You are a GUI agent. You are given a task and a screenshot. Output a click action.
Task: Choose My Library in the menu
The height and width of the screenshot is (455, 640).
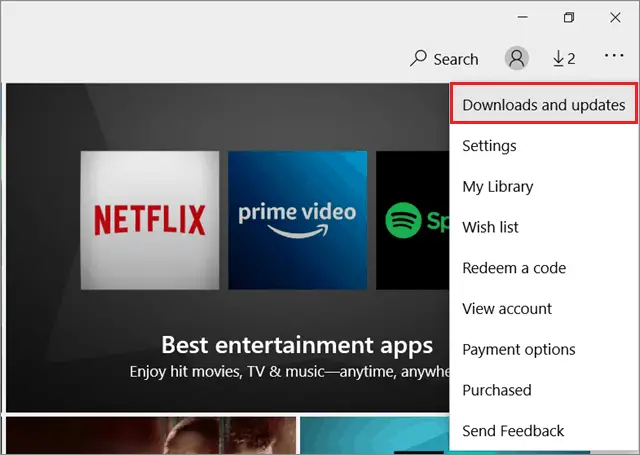pyautogui.click(x=544, y=186)
